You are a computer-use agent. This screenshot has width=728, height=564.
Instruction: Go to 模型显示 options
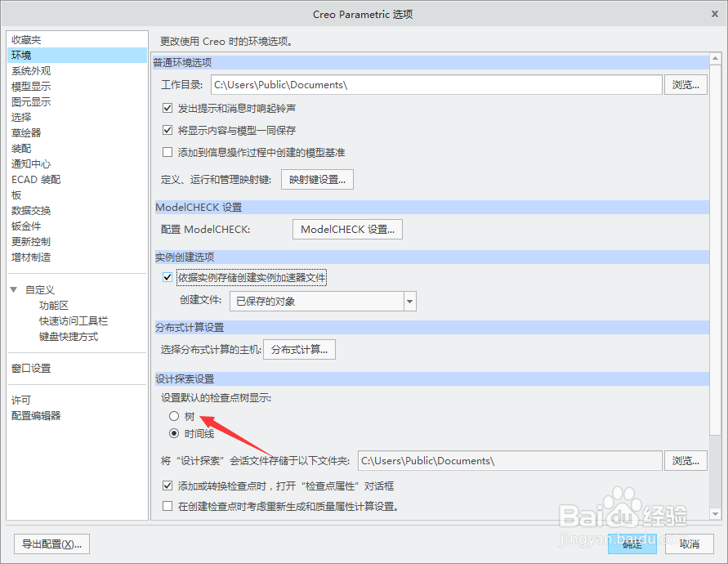[x=31, y=87]
